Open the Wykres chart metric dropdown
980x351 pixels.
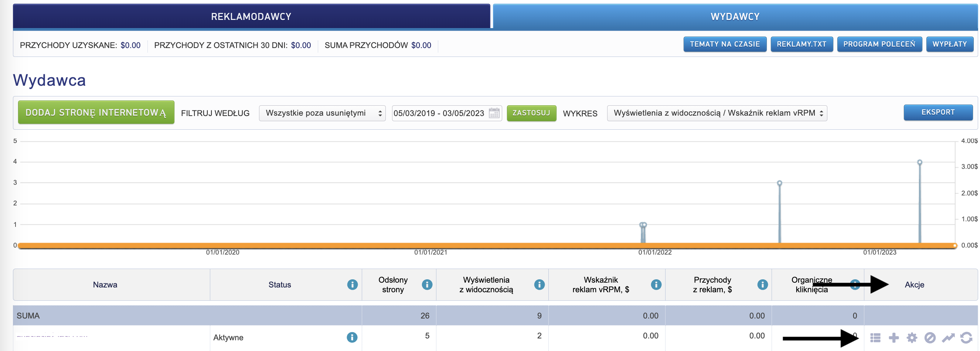(717, 113)
